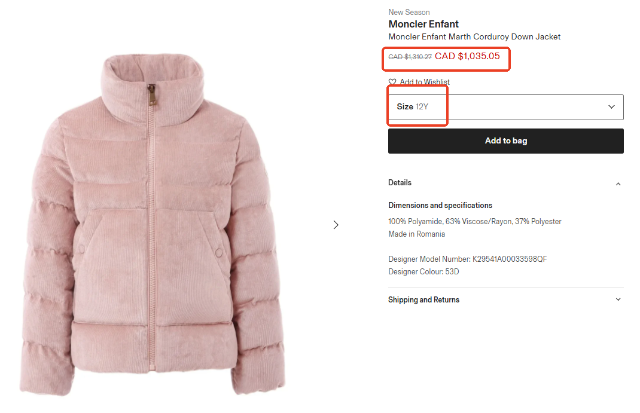Expand Shipping and Returns chevron
The width and height of the screenshot is (640, 413).
coord(617,299)
